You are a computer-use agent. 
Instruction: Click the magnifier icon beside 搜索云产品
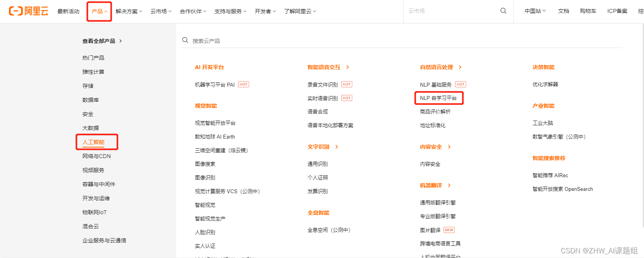point(185,40)
